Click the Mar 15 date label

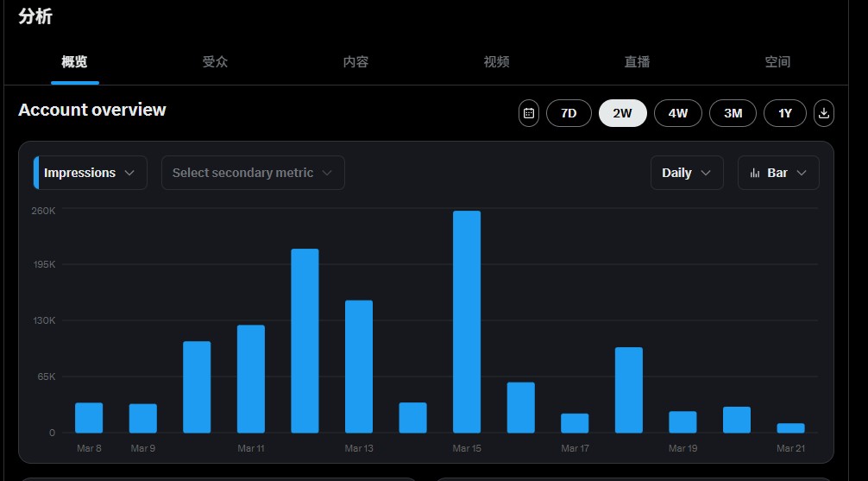coord(467,448)
